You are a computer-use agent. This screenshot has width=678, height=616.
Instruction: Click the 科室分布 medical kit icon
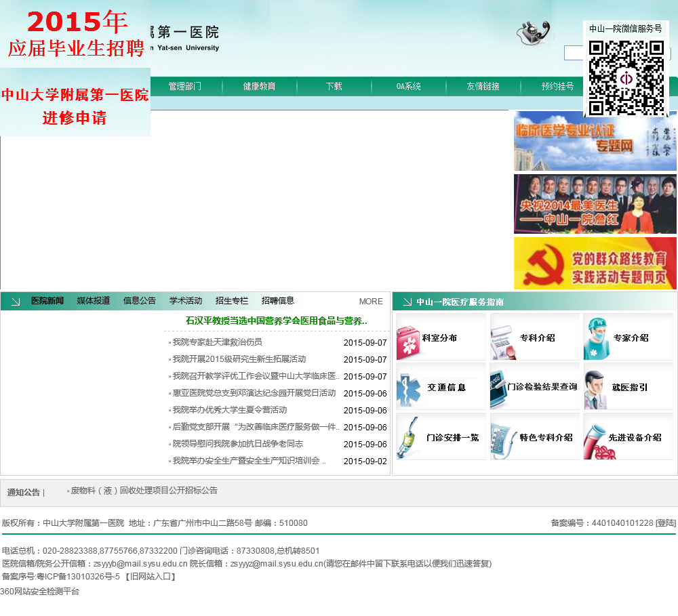[x=408, y=342]
